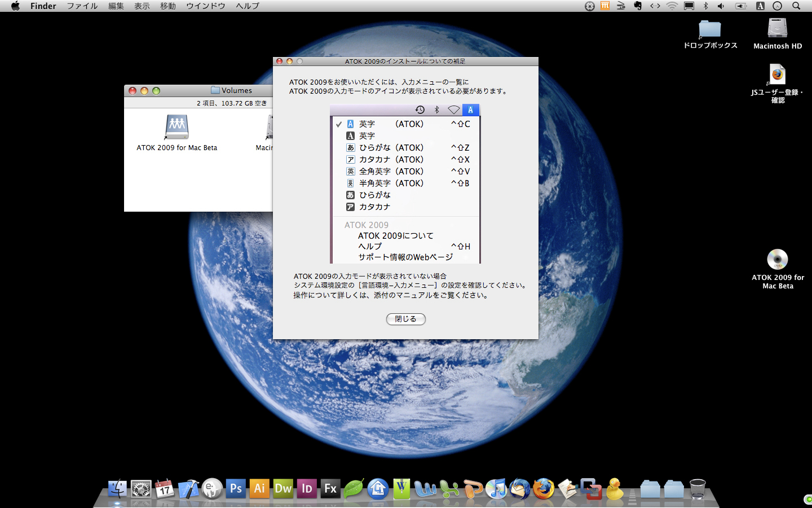Open the 編集 menu

pos(116,6)
